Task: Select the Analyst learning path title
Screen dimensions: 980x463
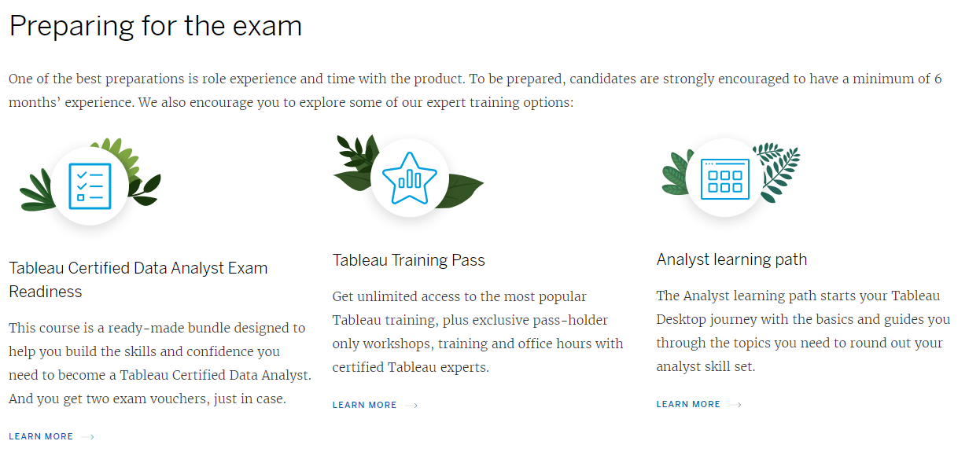Action: tap(731, 259)
